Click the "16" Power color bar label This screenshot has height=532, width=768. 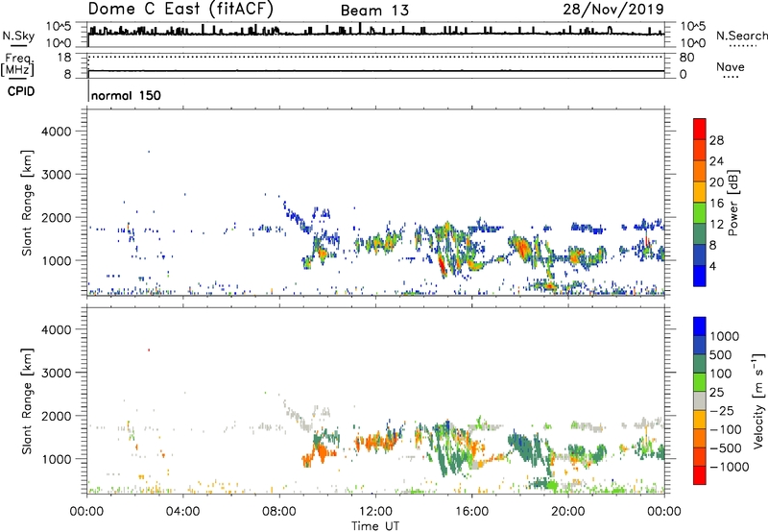pos(716,204)
